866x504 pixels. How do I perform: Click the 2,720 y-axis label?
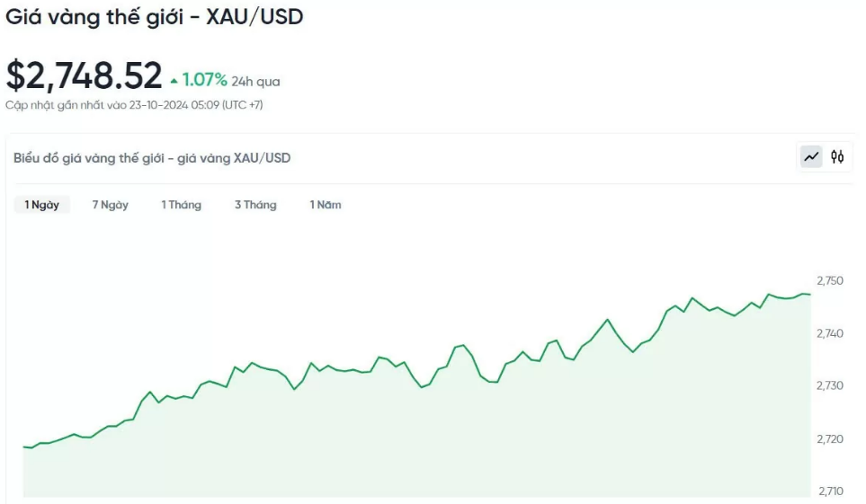tap(829, 438)
